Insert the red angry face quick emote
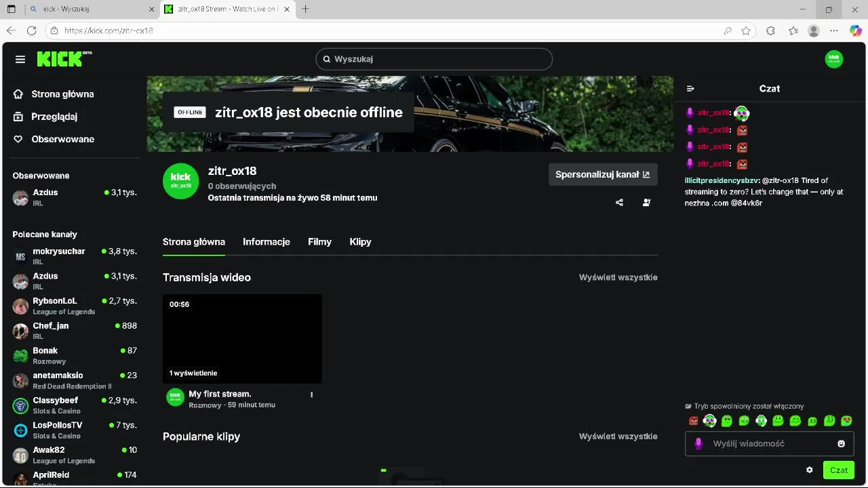 tap(693, 421)
